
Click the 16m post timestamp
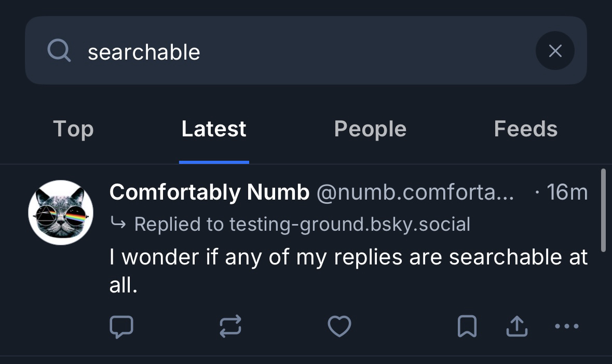tap(567, 192)
